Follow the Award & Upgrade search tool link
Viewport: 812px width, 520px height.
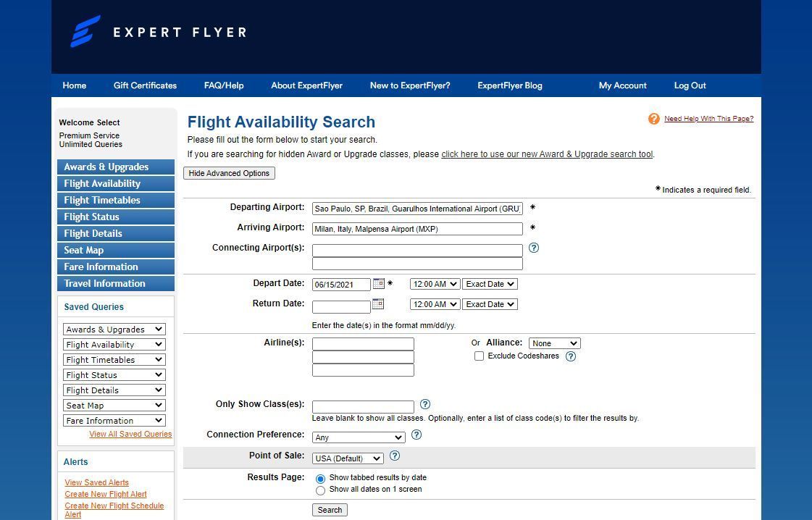pos(547,154)
